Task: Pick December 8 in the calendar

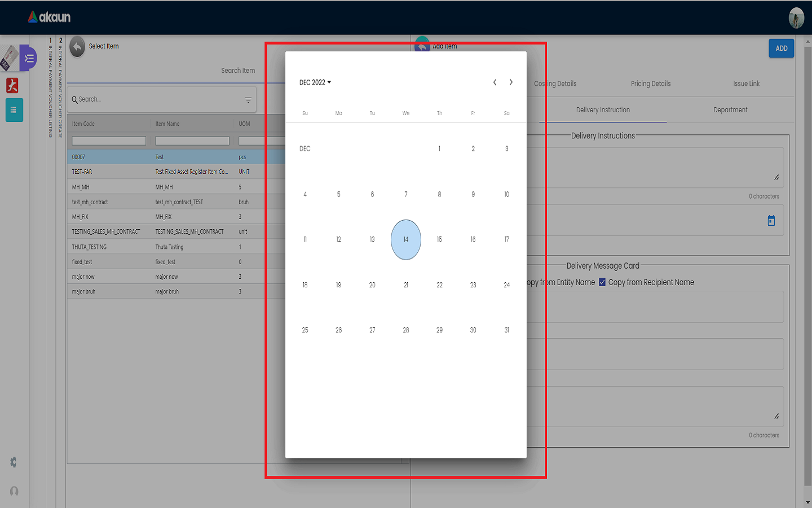Action: click(x=439, y=194)
